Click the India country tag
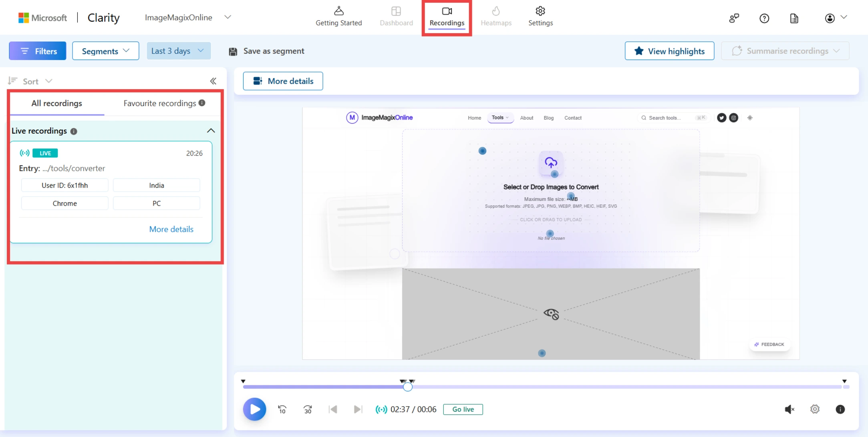Viewport: 868px width, 437px height. tap(157, 185)
